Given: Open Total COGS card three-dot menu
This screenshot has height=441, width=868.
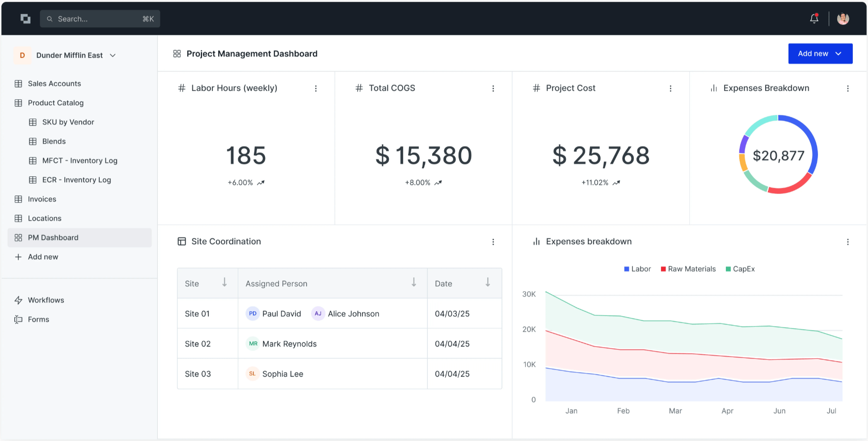Looking at the screenshot, I should [x=493, y=89].
